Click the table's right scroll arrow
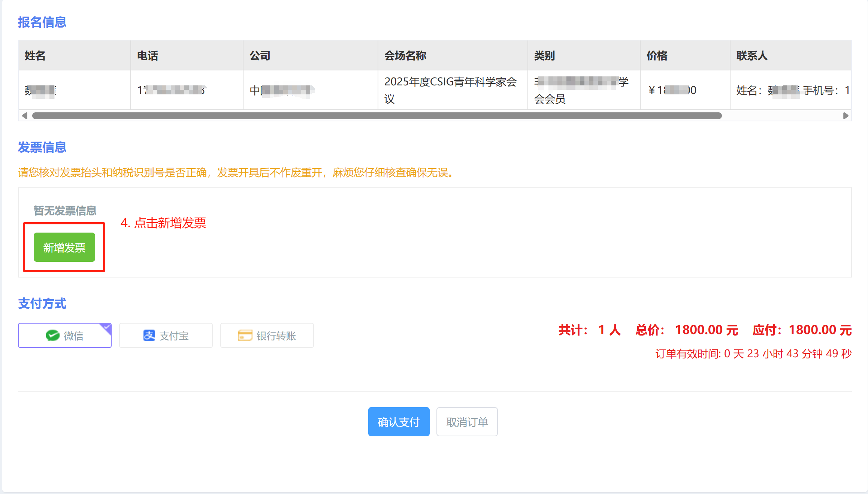 (846, 116)
